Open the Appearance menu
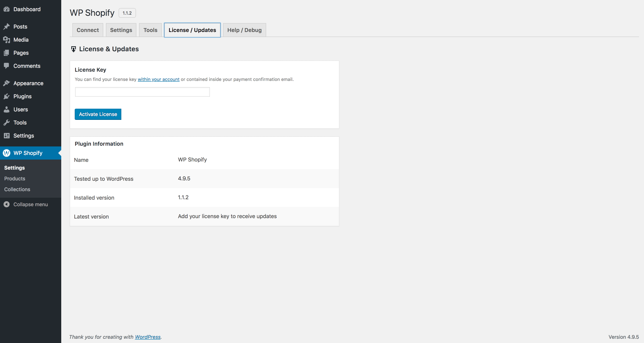644x343 pixels. 30,83
